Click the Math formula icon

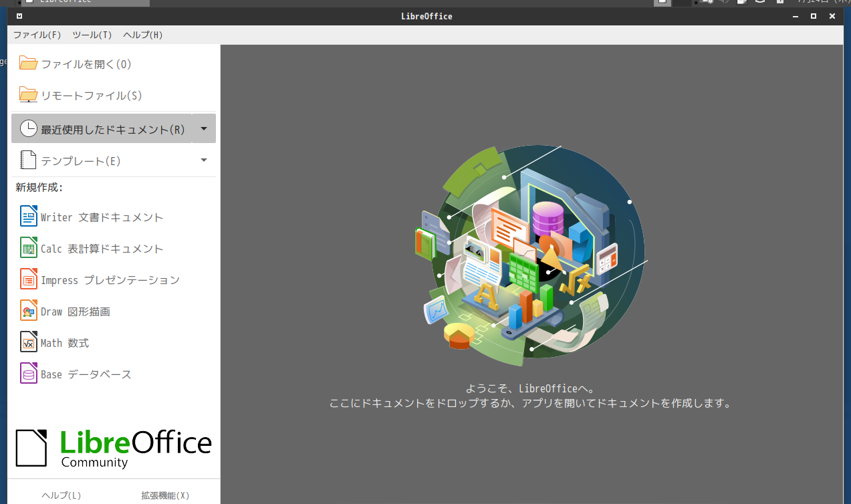(x=29, y=342)
